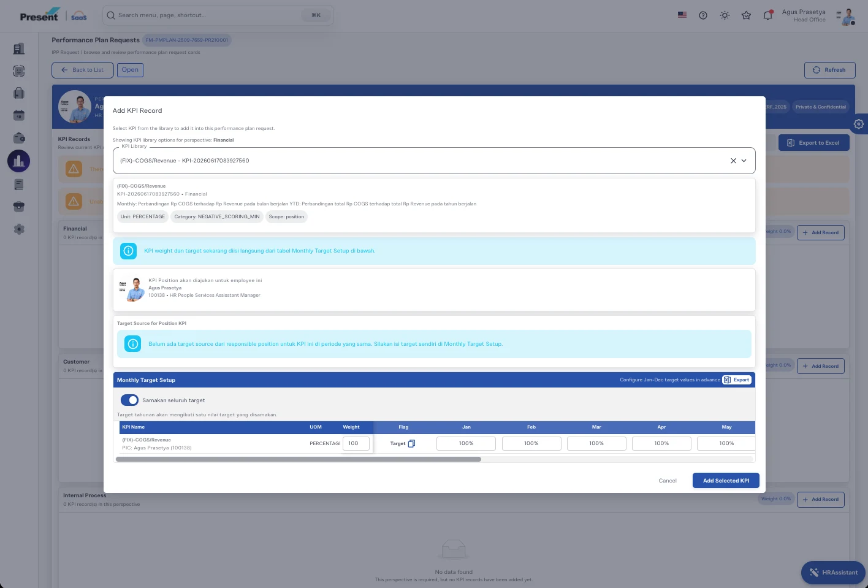
Task: Click the "Category: NEGATIVE_SCORING_MIN" chip
Action: coord(217,216)
